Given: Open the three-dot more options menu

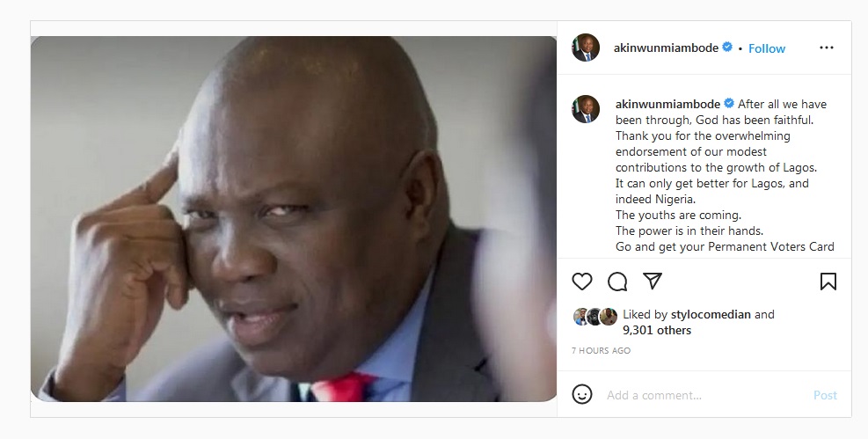Looking at the screenshot, I should click(827, 48).
